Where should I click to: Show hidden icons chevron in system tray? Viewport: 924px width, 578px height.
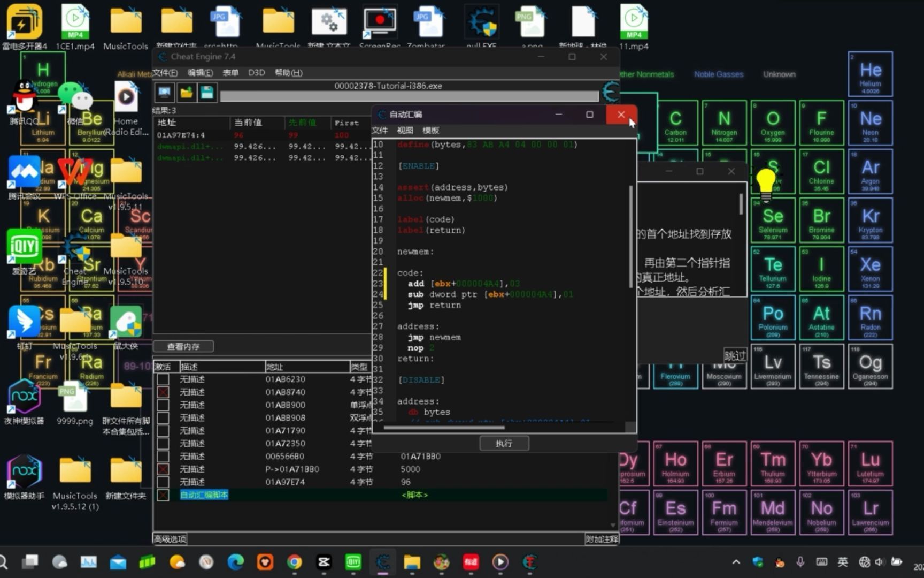point(736,562)
